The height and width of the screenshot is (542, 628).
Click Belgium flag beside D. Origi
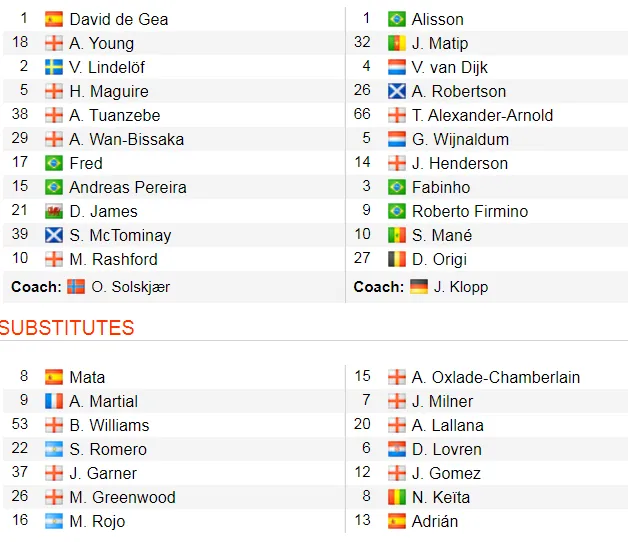[x=397, y=259]
